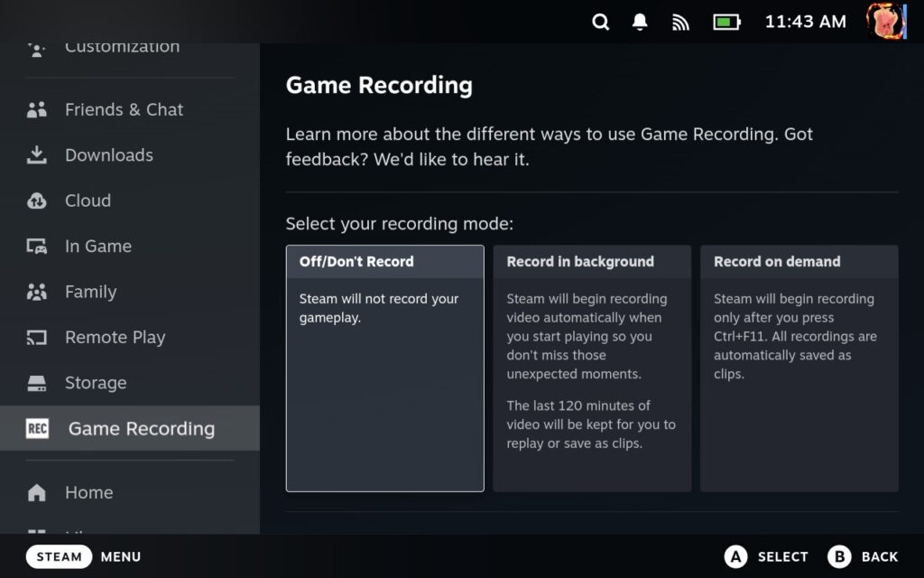Check the wireless signal status icon
Screen dimensions: 924x578
[x=680, y=23]
